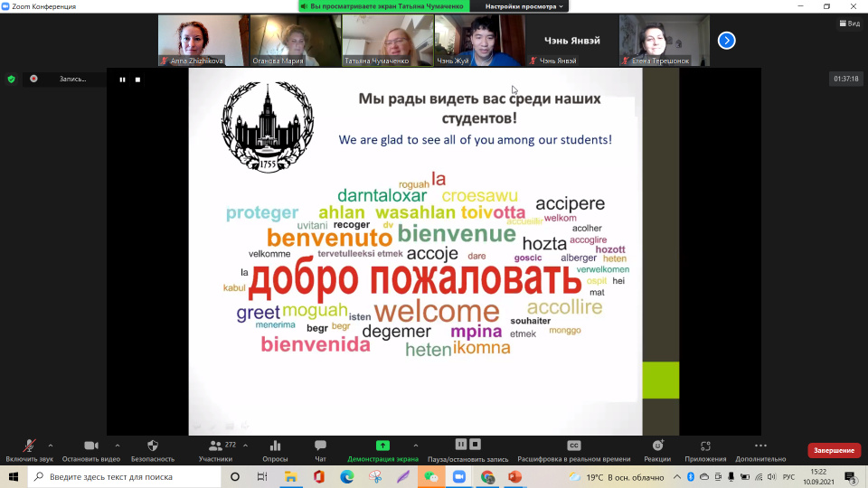Open the Опросы polls icon
Image resolution: width=868 pixels, height=488 pixels.
point(275,446)
